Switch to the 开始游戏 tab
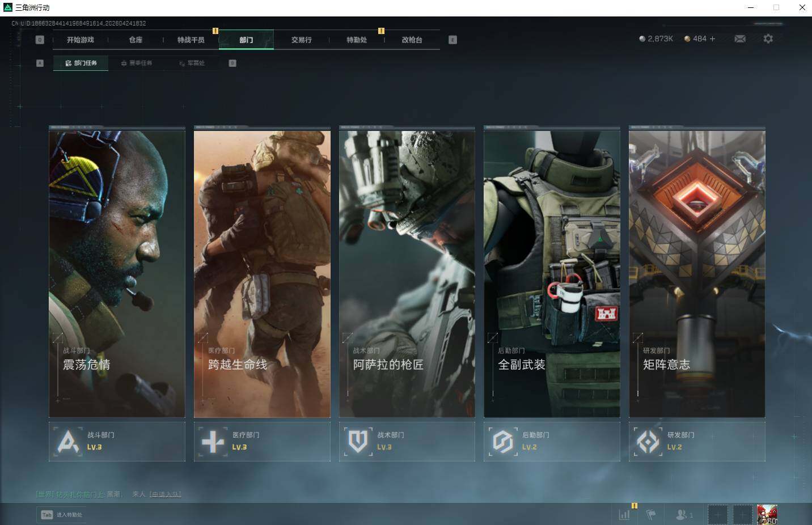The image size is (812, 525). click(81, 40)
